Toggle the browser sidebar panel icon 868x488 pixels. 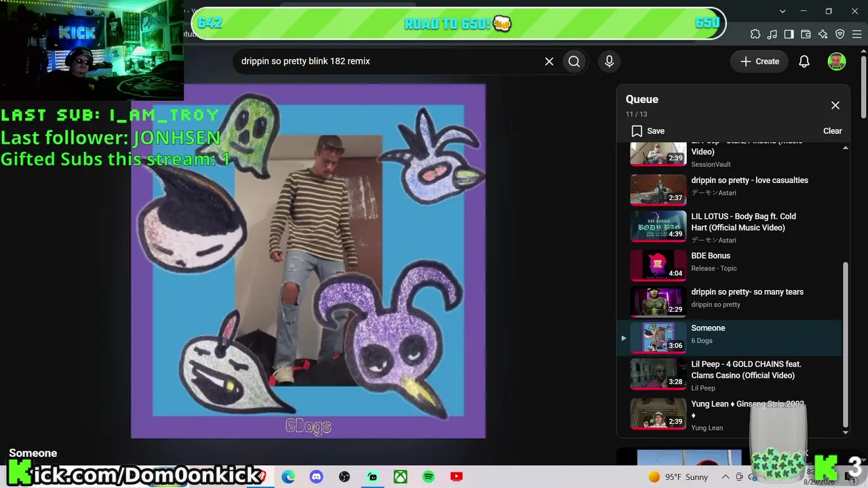[789, 35]
